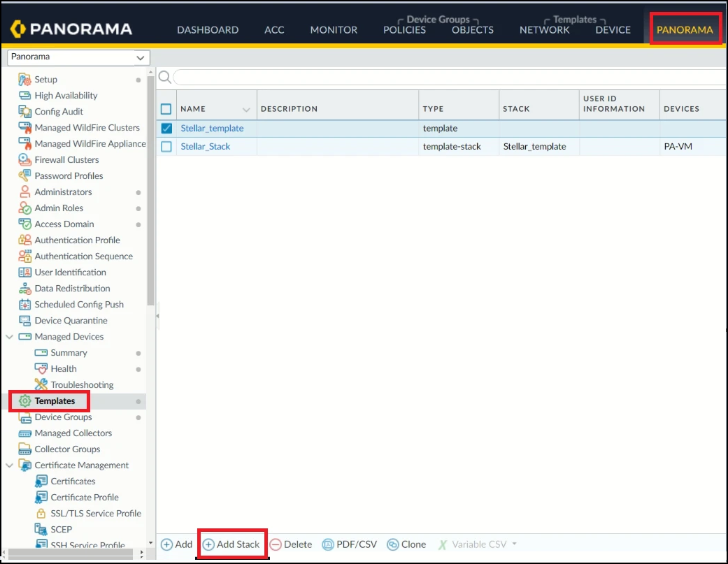Click the Certificates icon in sidebar
The width and height of the screenshot is (728, 564).
tap(41, 482)
